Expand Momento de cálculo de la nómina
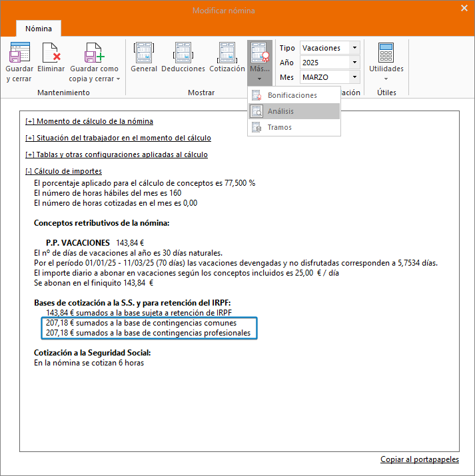Screen dimensions: 475x476 click(x=89, y=121)
